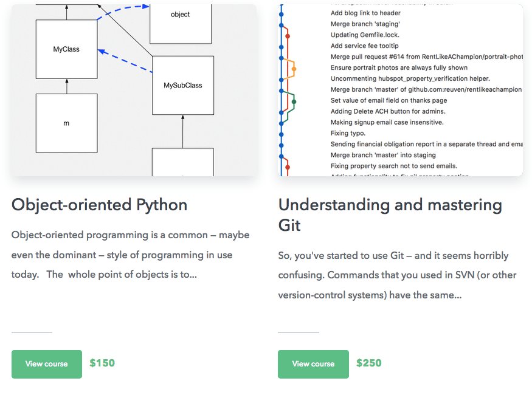532x395 pixels.
Task: Click the 'm' box in the class diagram
Action: tap(66, 123)
